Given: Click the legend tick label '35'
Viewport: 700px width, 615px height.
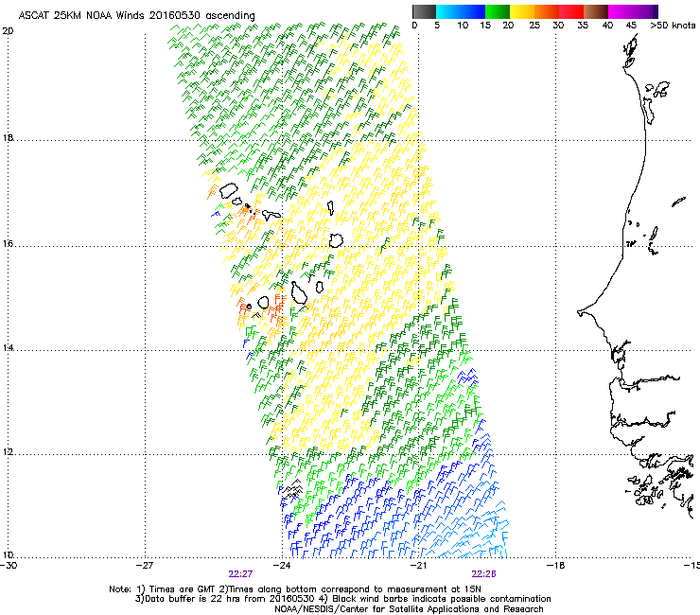Looking at the screenshot, I should click(583, 26).
